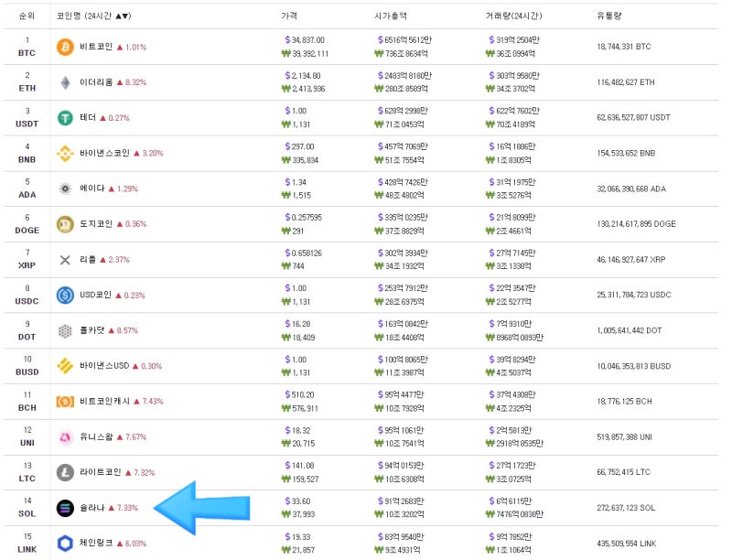This screenshot has width=732, height=560.
Task: Open the 테더 coin link
Action: coord(88,118)
